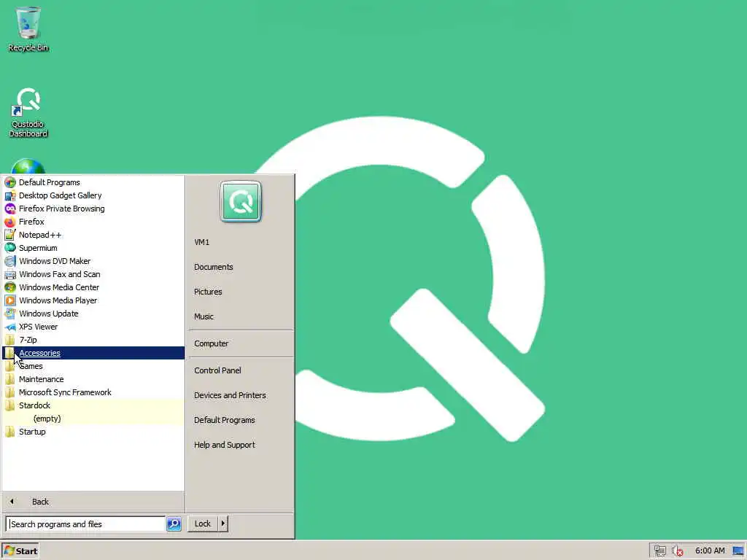The width and height of the screenshot is (747, 560).
Task: Click the network icon in system tray
Action: coord(659,551)
